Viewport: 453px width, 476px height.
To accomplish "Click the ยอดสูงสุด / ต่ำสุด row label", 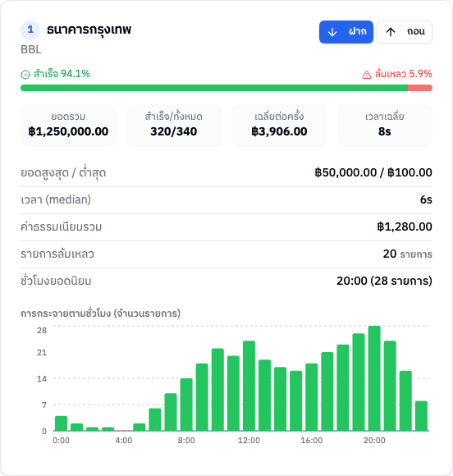I will (x=63, y=173).
